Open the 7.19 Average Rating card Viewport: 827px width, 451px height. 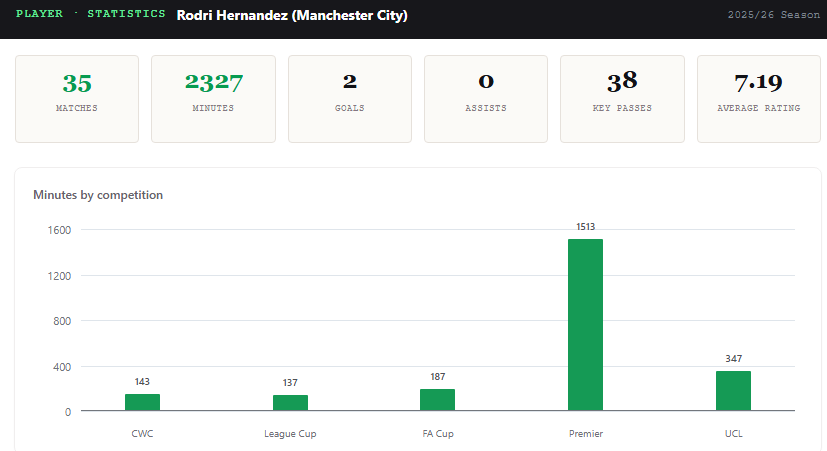(x=759, y=99)
